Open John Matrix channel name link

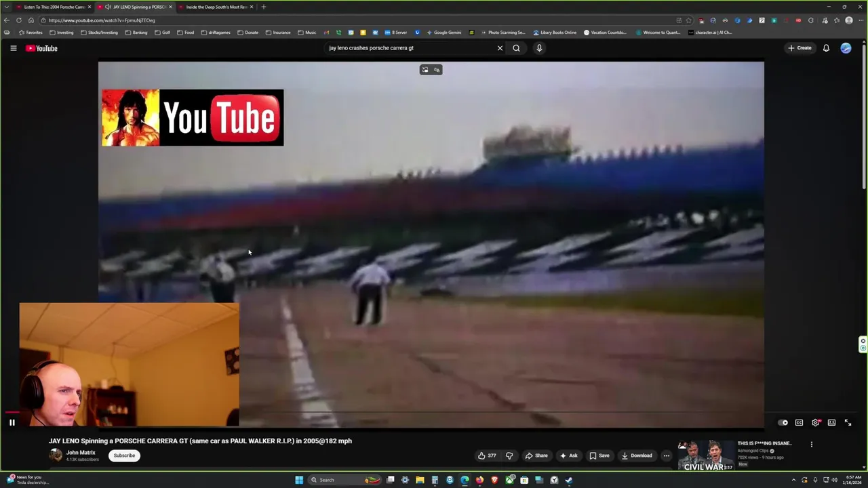(x=81, y=453)
